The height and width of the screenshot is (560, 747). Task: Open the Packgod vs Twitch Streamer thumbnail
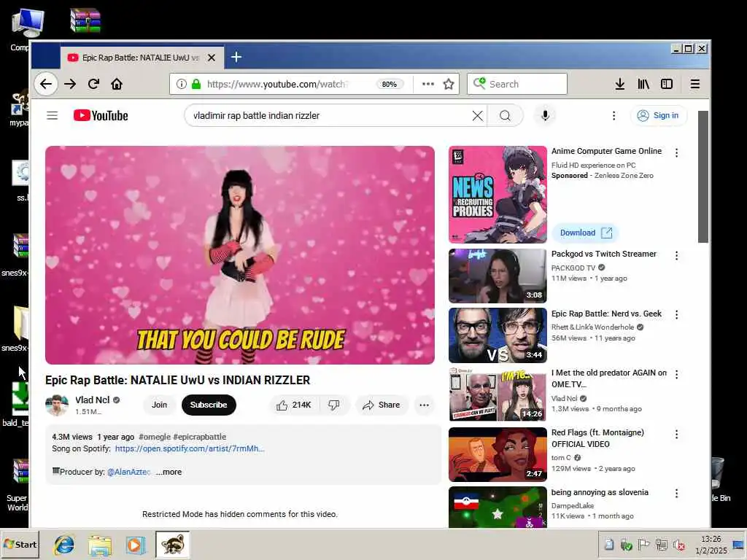click(x=498, y=276)
